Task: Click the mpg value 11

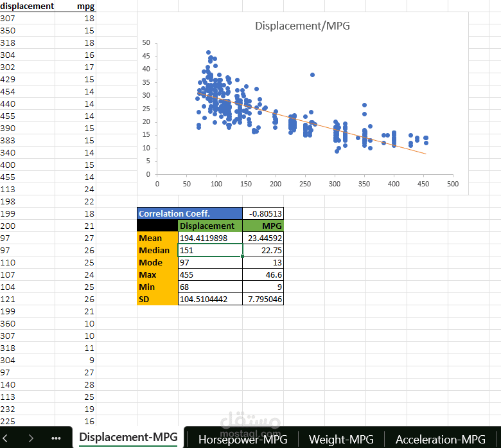Action: [75, 348]
